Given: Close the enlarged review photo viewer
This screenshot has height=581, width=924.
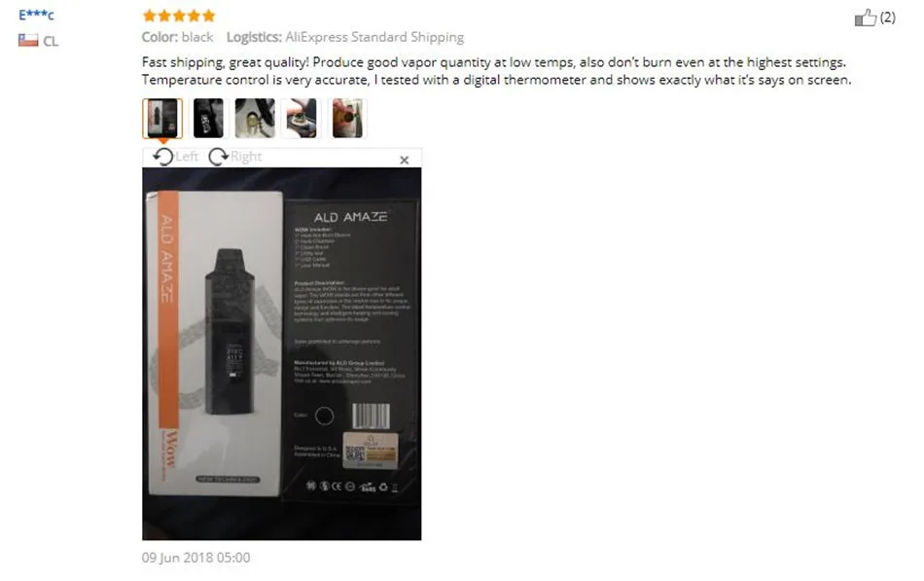Looking at the screenshot, I should 405,160.
